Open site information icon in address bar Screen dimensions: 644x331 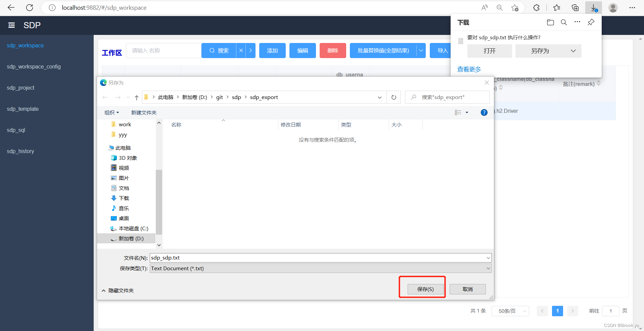tap(52, 8)
